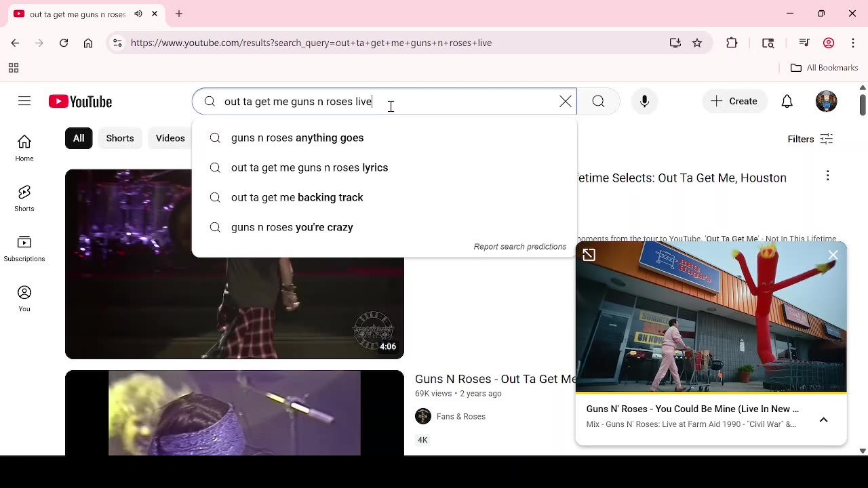Screen dimensions: 868x488
Task: Choose suggestion guns n roses you're crazy
Action: coord(384,227)
